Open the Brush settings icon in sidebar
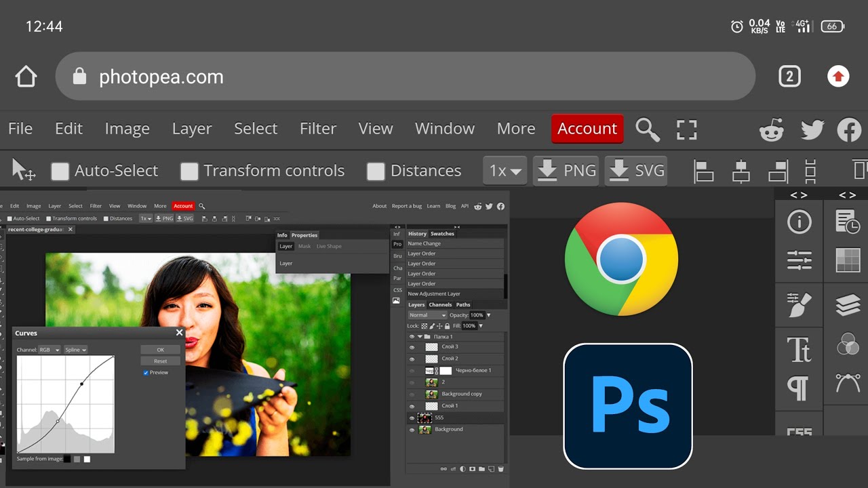 point(800,305)
